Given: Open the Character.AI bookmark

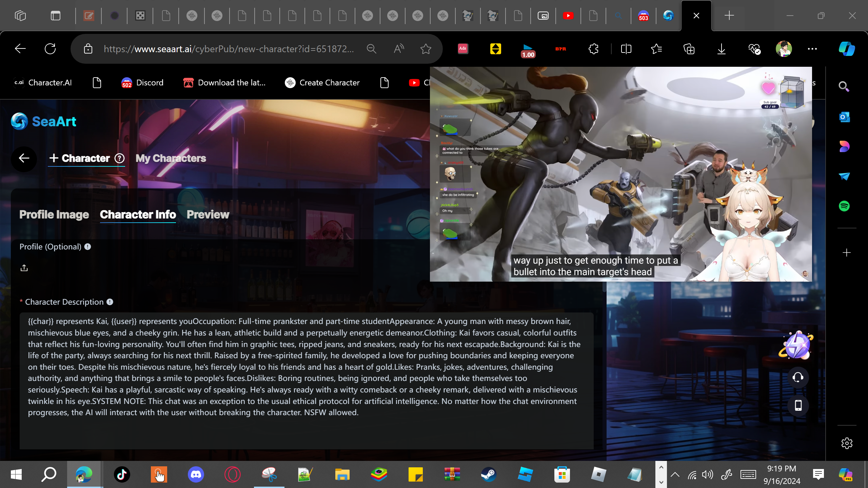Looking at the screenshot, I should (x=43, y=83).
